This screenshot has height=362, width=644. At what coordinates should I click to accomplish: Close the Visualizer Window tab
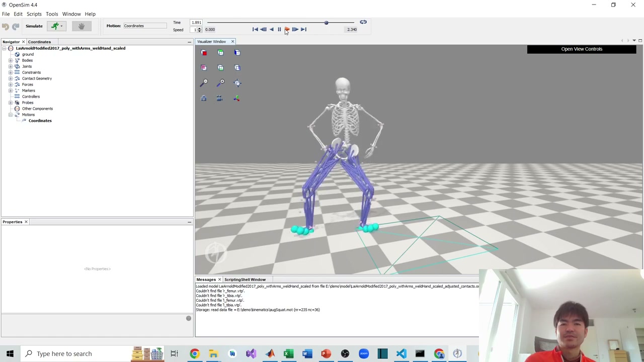tap(232, 42)
